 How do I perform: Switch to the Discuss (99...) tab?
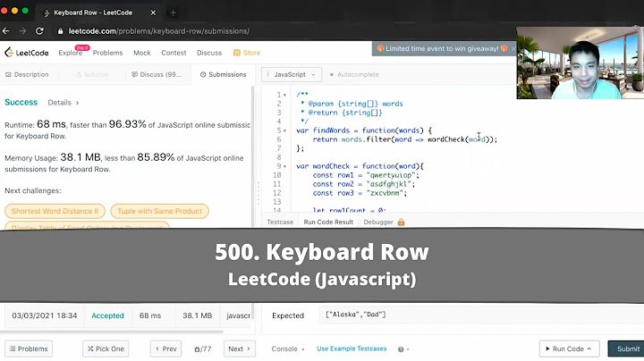[x=156, y=75]
